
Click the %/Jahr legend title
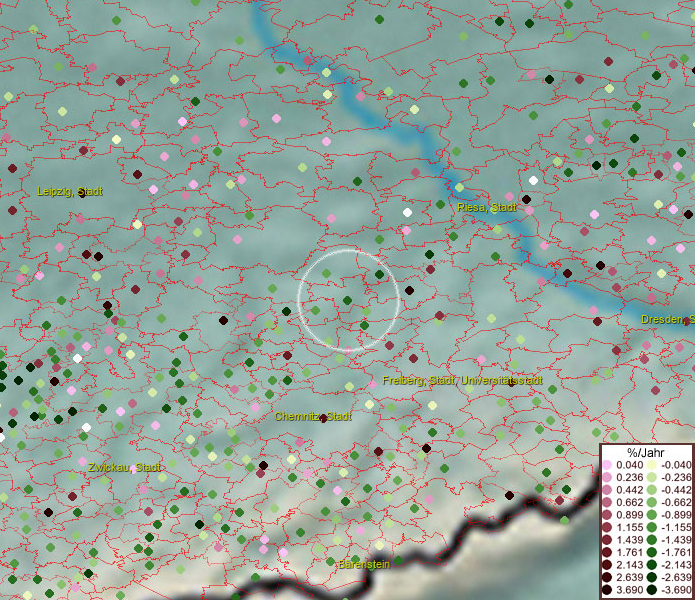tap(645, 452)
